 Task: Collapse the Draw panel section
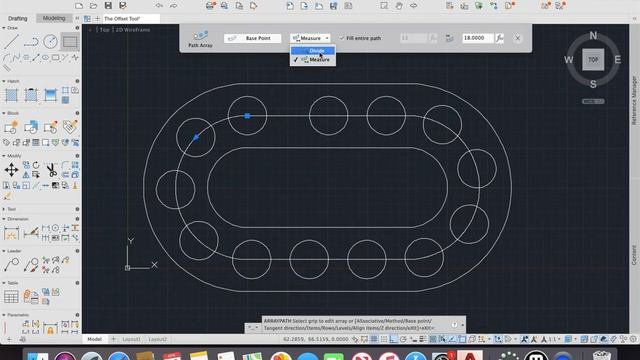click(x=4, y=28)
